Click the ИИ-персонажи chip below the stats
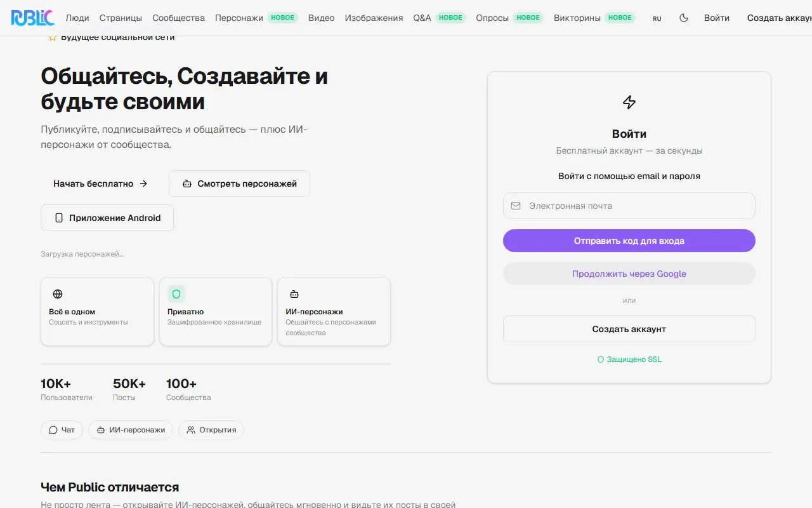The image size is (812, 508). coord(131,430)
